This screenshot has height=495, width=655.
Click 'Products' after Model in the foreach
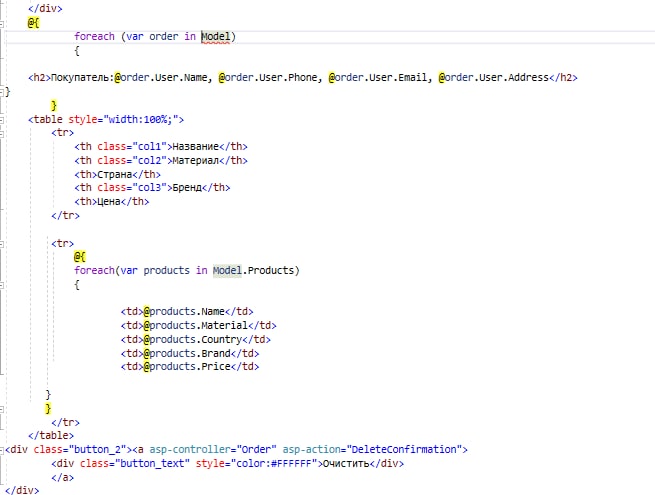[x=271, y=271]
